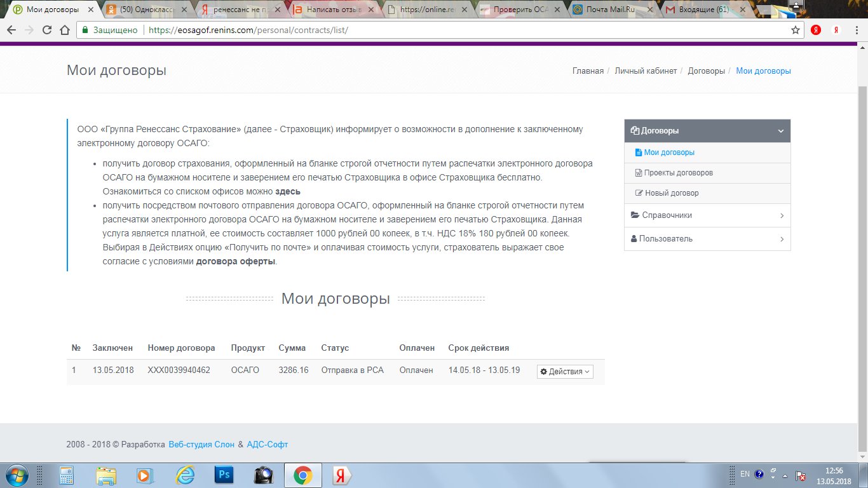Expand the Пользователь sidebar section
868x488 pixels.
click(x=707, y=239)
